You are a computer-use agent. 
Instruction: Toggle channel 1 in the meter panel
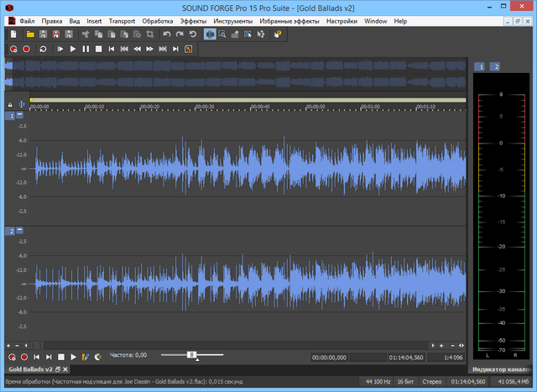coord(481,66)
